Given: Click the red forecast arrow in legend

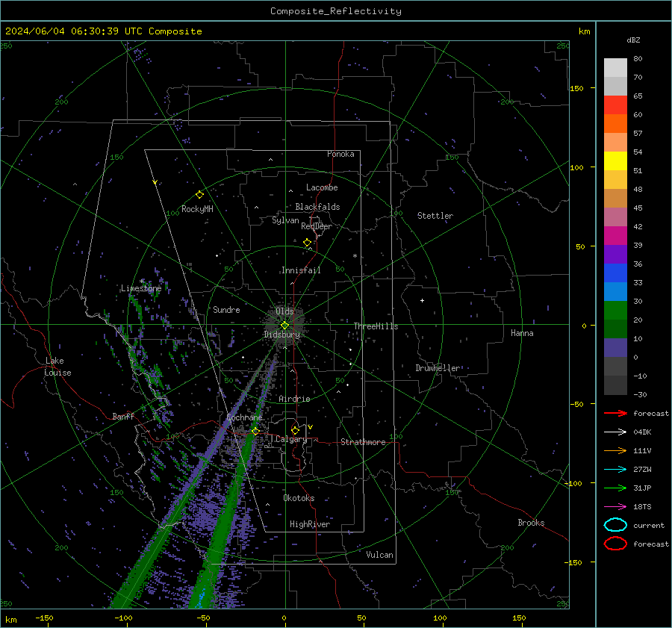Looking at the screenshot, I should 615,413.
